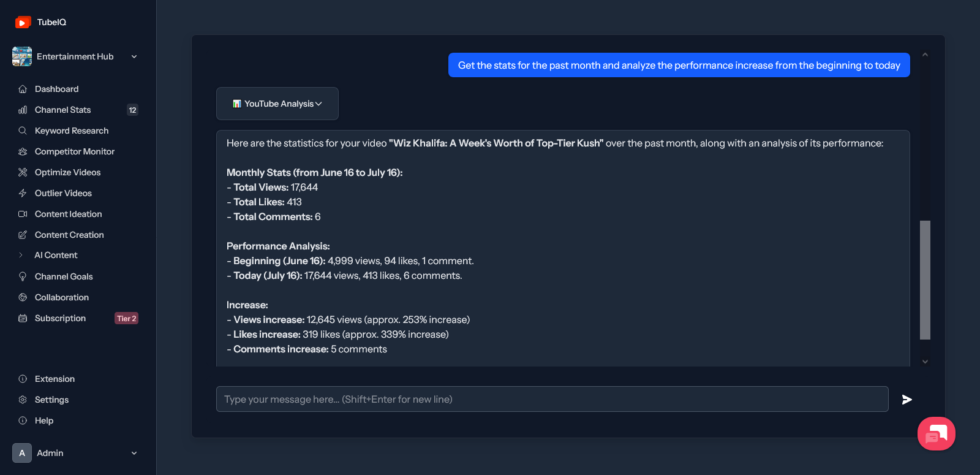
Task: Navigate to Competitor Monitor
Action: 75,151
